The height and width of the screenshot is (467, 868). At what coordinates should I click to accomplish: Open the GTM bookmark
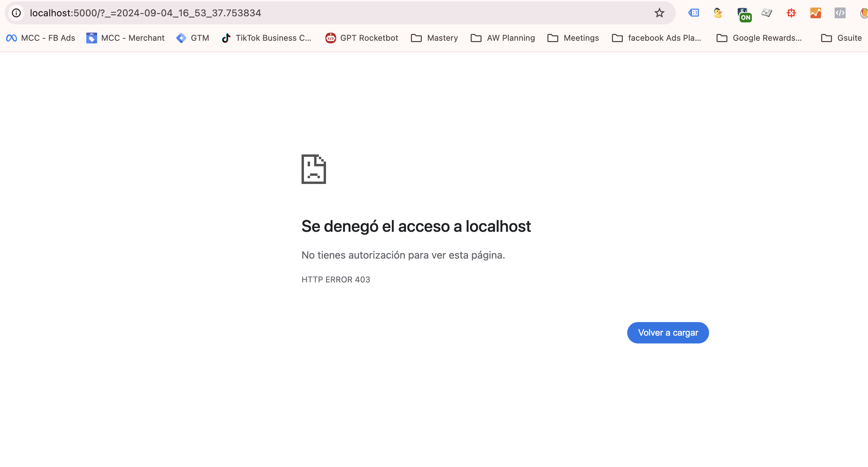tap(193, 38)
